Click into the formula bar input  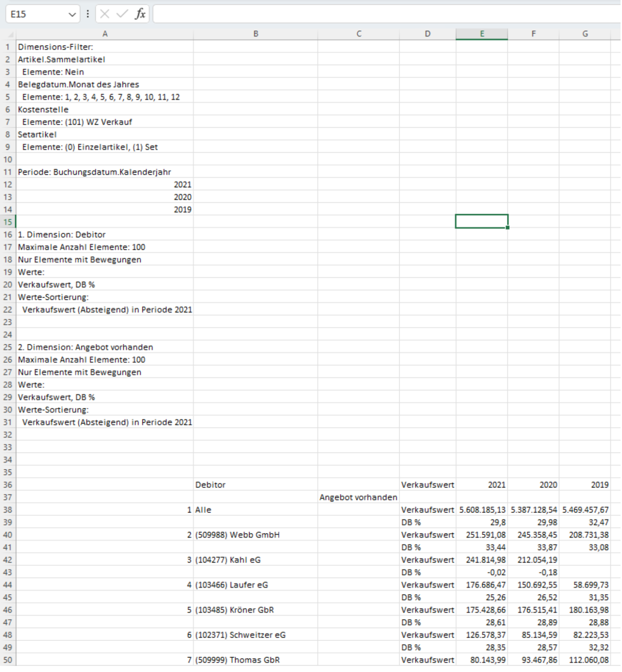point(387,14)
